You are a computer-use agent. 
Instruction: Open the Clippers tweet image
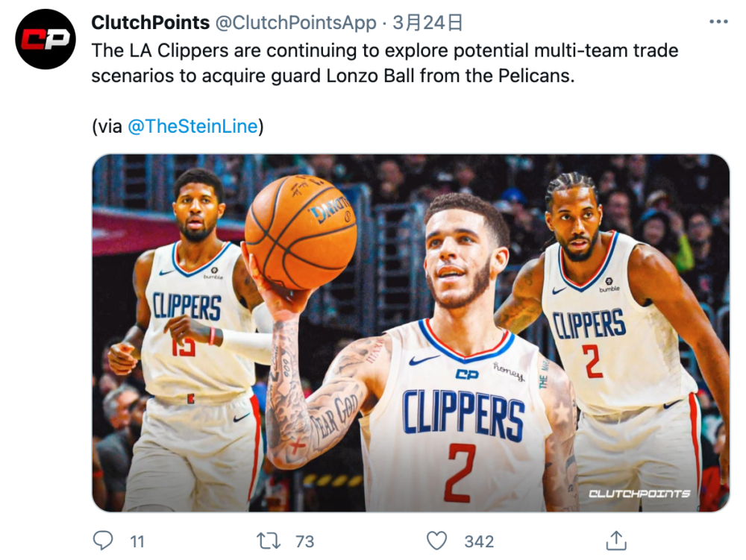pos(410,333)
